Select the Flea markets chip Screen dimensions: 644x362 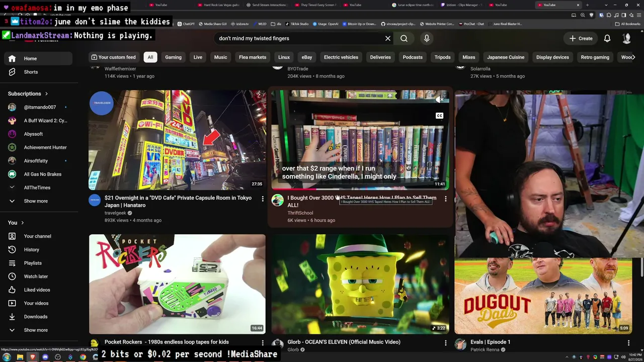tap(253, 57)
